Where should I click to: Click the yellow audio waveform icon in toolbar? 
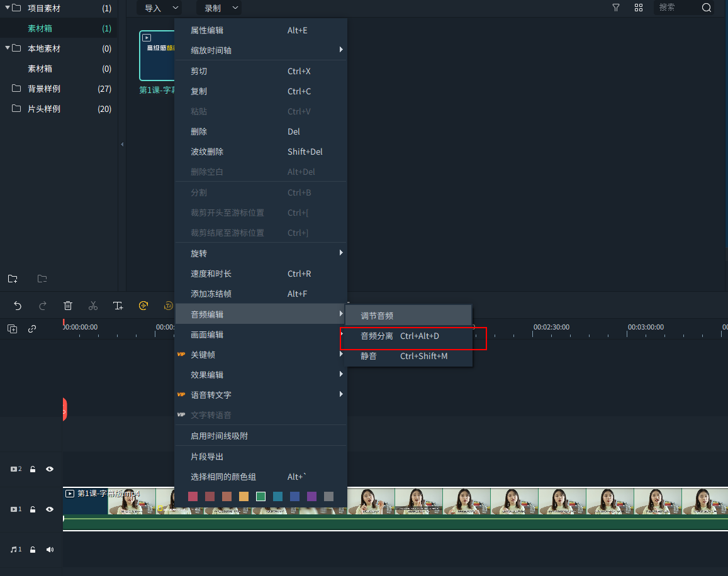[x=143, y=306]
